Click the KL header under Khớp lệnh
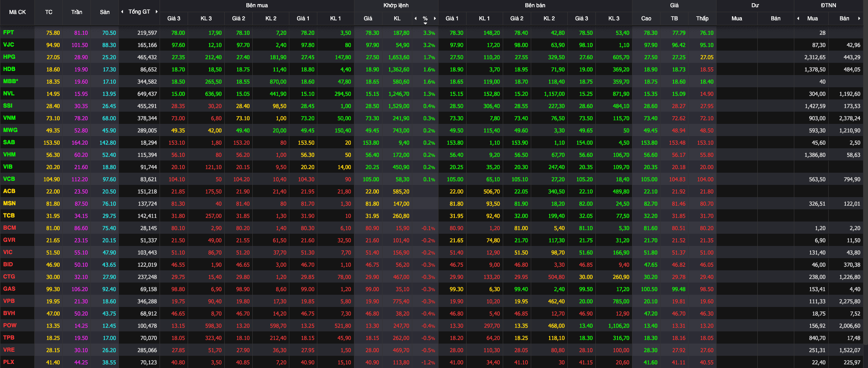Viewport: 868px width, 368px height. [397, 19]
